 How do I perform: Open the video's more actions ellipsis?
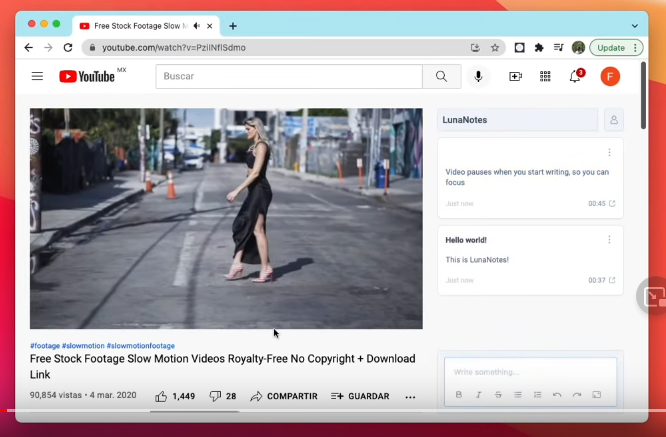(x=410, y=397)
